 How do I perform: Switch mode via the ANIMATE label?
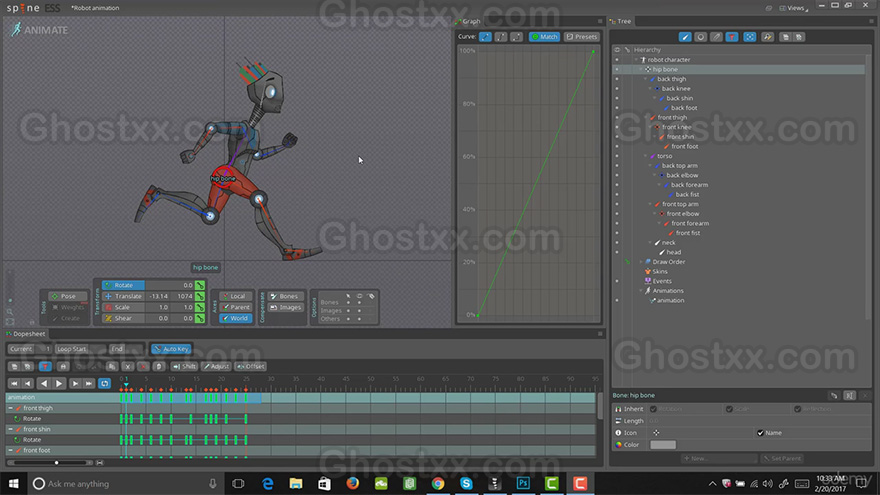(x=39, y=30)
